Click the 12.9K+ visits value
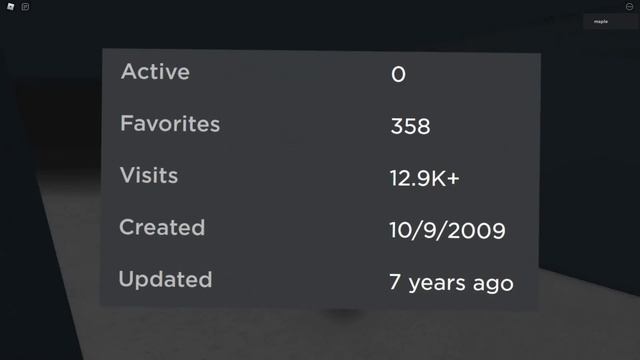Viewport: 640px width, 360px height. [x=424, y=179]
